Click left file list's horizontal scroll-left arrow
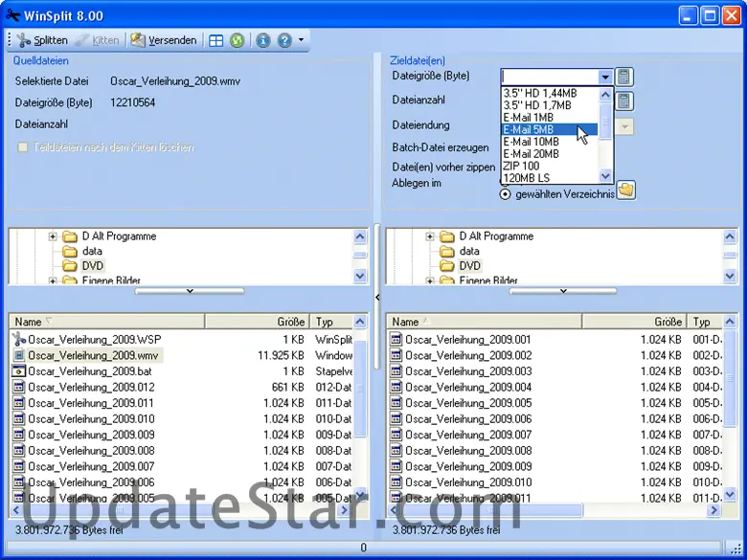Image resolution: width=747 pixels, height=560 pixels. (15, 510)
